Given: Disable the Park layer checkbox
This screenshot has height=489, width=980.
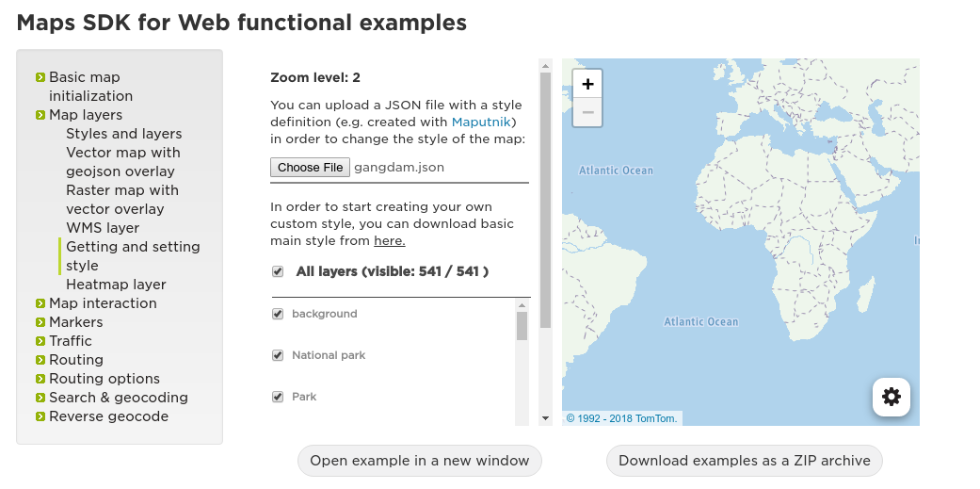Looking at the screenshot, I should tap(278, 397).
